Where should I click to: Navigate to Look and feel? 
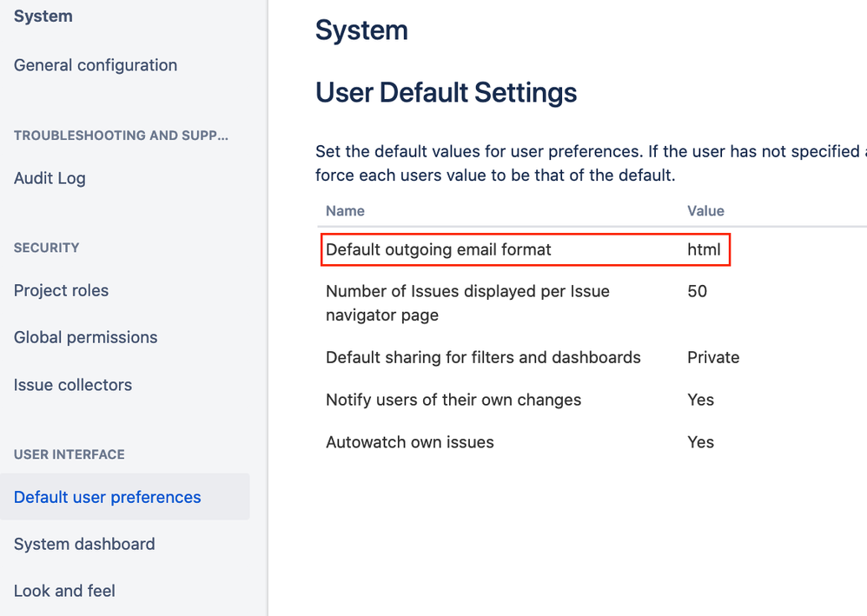coord(64,591)
